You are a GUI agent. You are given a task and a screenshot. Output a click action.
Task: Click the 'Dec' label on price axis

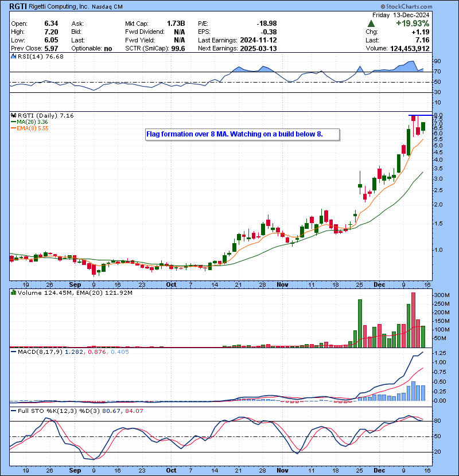point(379,284)
